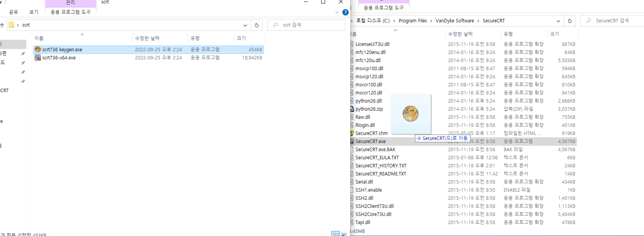644x236 pixels.
Task: Select SSH2Client73U.dll file row
Action: [x=463, y=206]
